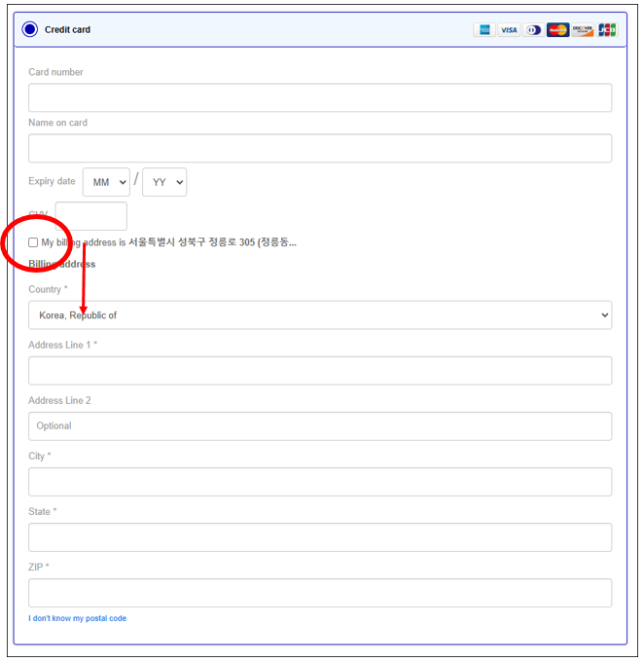Open the expiry month MM dropdown

click(x=106, y=182)
